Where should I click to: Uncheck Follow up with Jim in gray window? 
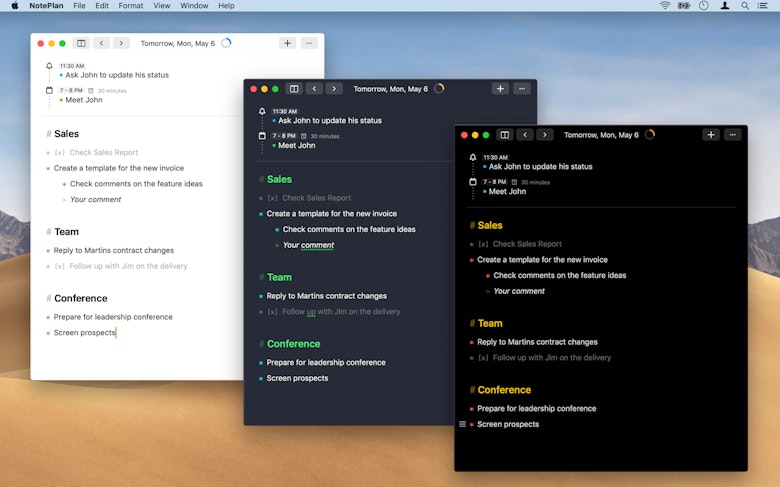[x=272, y=312]
